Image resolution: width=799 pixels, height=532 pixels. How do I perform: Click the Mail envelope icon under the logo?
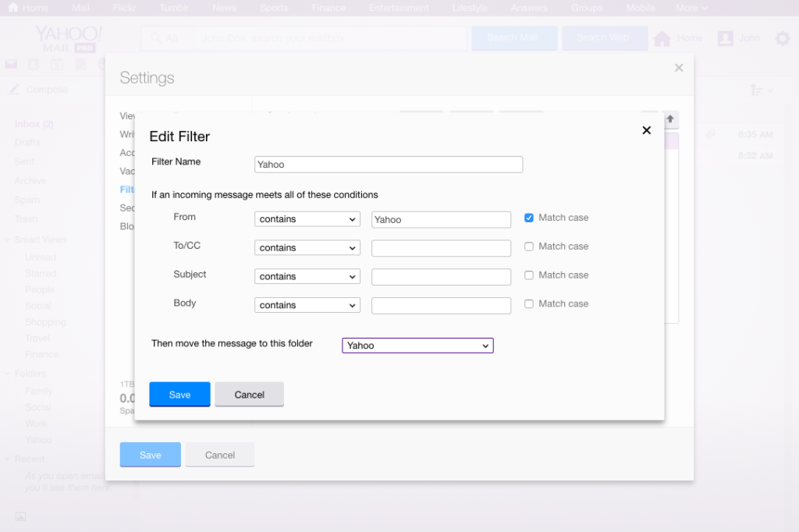(11, 65)
